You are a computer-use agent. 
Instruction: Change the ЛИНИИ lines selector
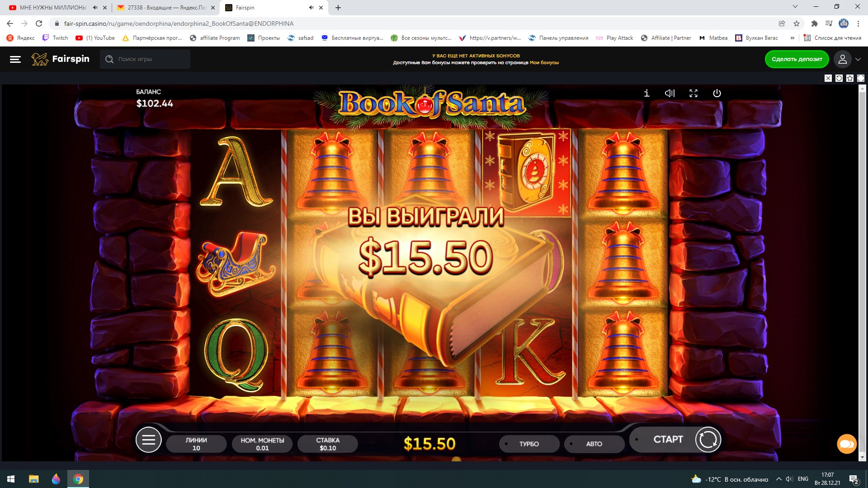pos(196,444)
